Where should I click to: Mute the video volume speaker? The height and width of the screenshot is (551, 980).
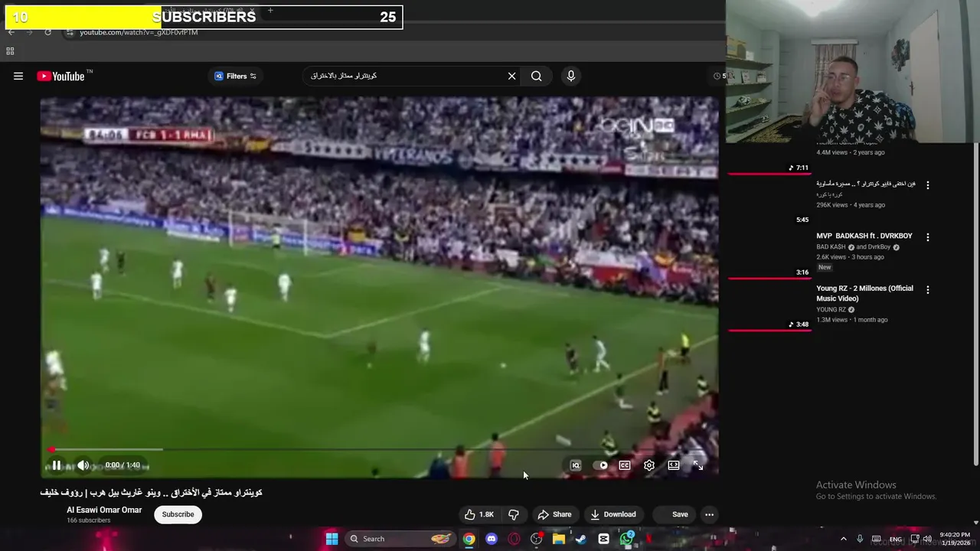(x=83, y=465)
